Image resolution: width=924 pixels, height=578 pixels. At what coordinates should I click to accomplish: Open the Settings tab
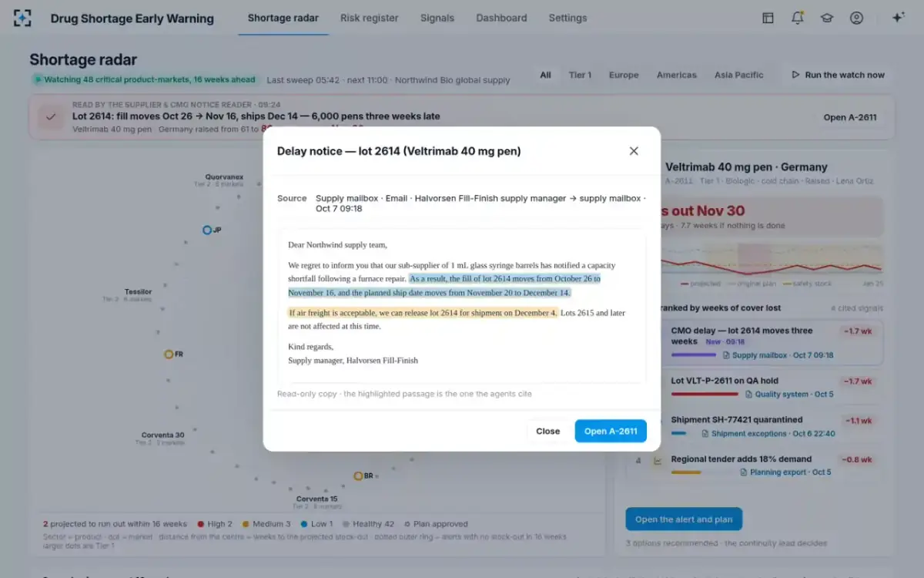coord(567,18)
